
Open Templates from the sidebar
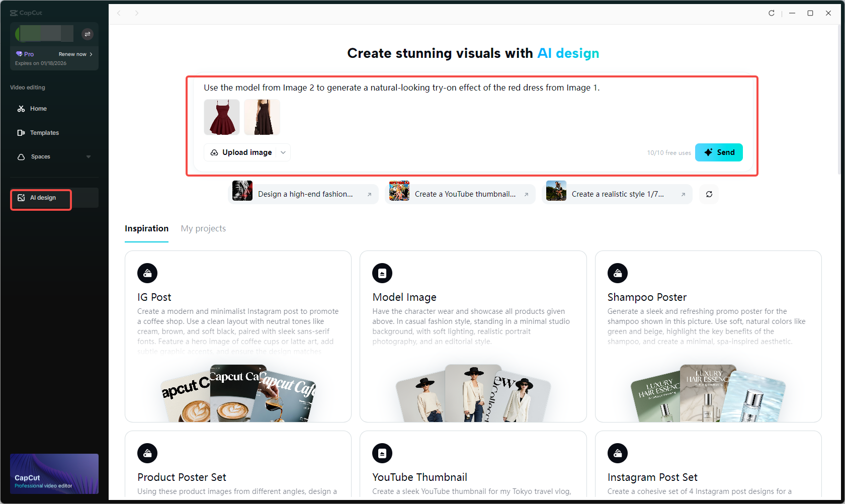point(44,132)
